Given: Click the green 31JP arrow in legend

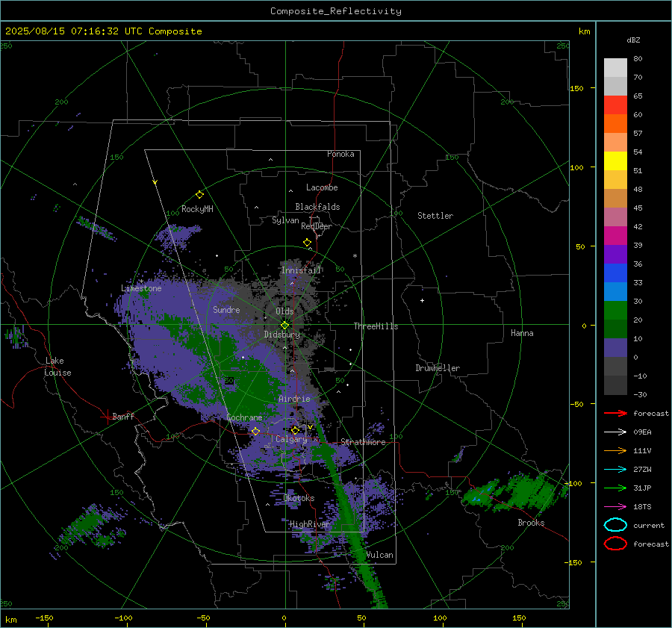Looking at the screenshot, I should [615, 488].
